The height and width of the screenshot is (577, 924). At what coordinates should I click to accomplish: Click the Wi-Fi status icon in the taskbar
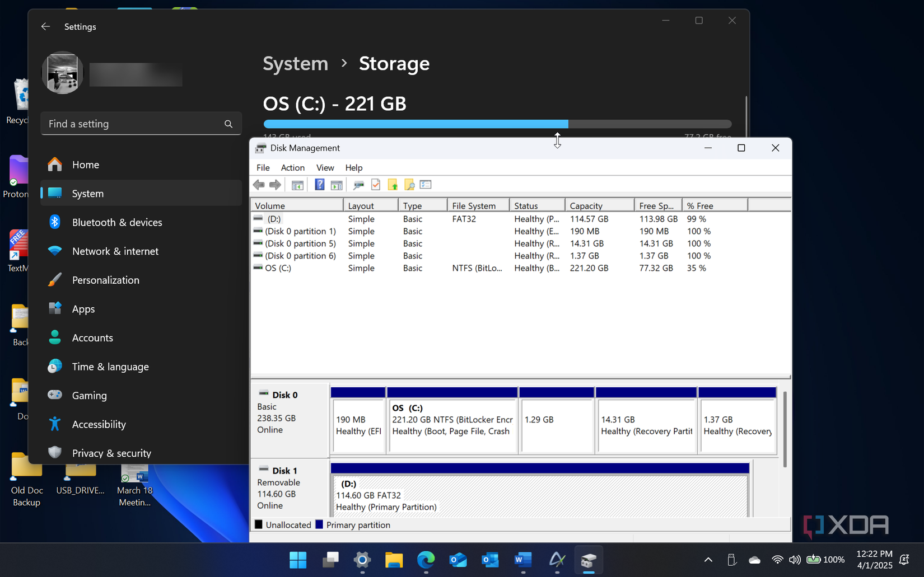(777, 560)
